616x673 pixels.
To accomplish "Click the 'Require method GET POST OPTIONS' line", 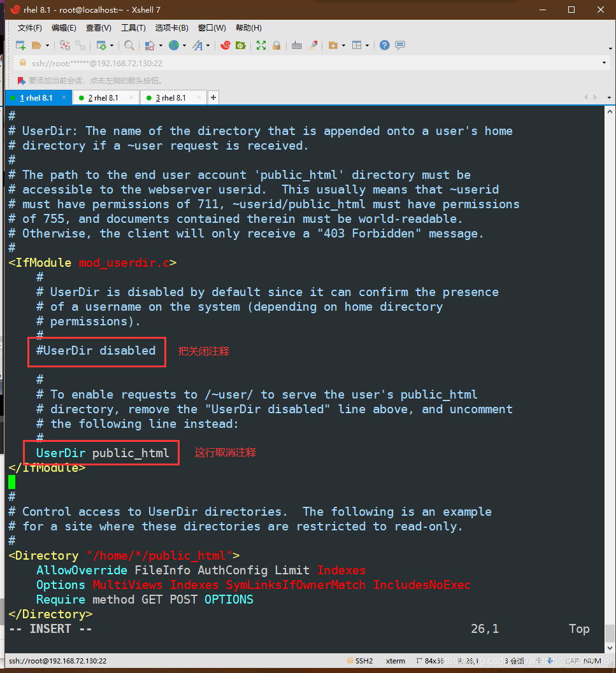I will [x=145, y=600].
